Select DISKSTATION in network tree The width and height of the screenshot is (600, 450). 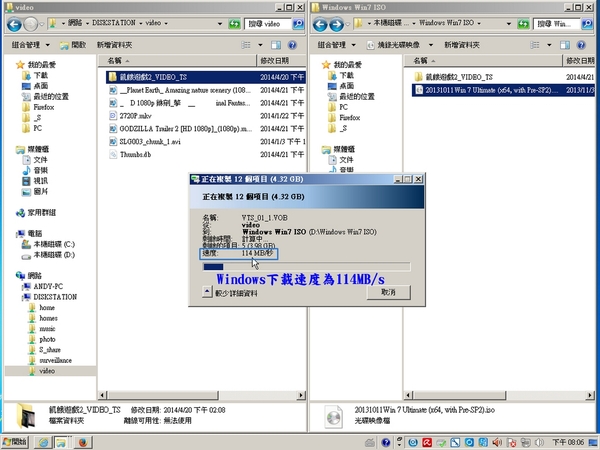click(50, 297)
